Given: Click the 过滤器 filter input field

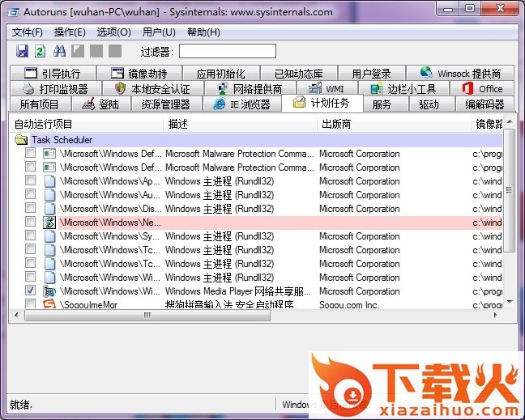Looking at the screenshot, I should tap(227, 52).
